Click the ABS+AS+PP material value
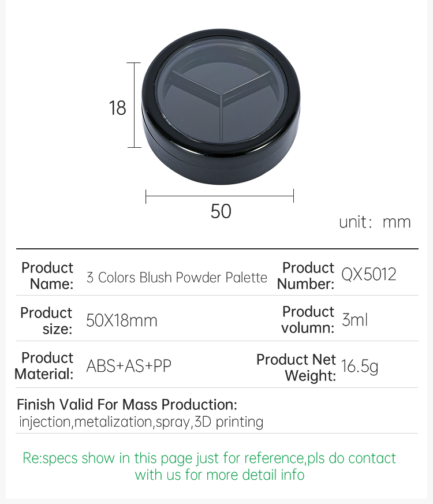Viewport: 433px width, 504px height. (129, 366)
